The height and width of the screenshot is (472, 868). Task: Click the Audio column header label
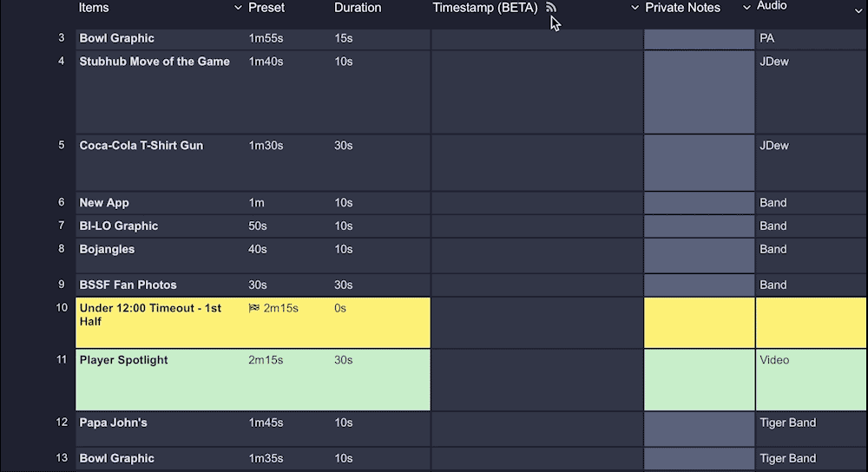tap(772, 6)
